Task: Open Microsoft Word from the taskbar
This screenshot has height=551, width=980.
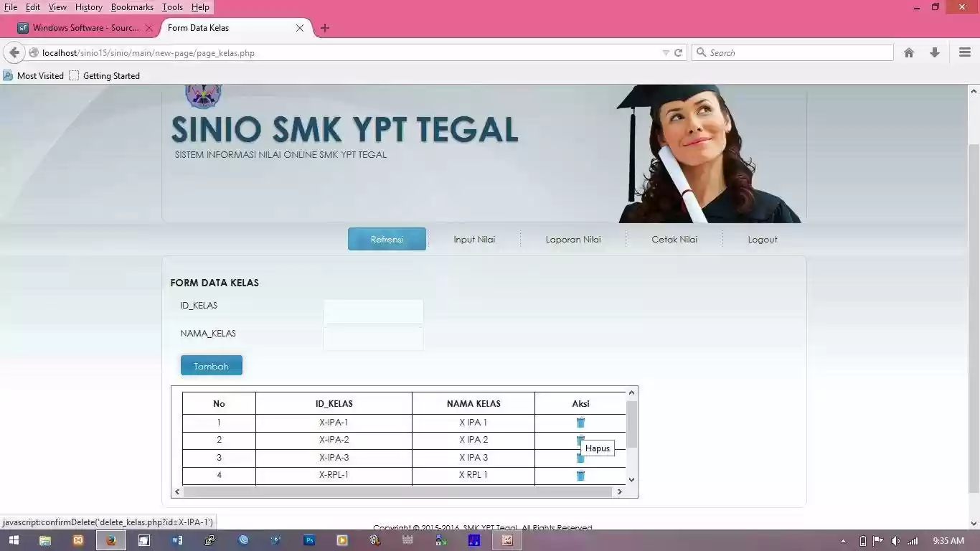Action: coord(176,540)
